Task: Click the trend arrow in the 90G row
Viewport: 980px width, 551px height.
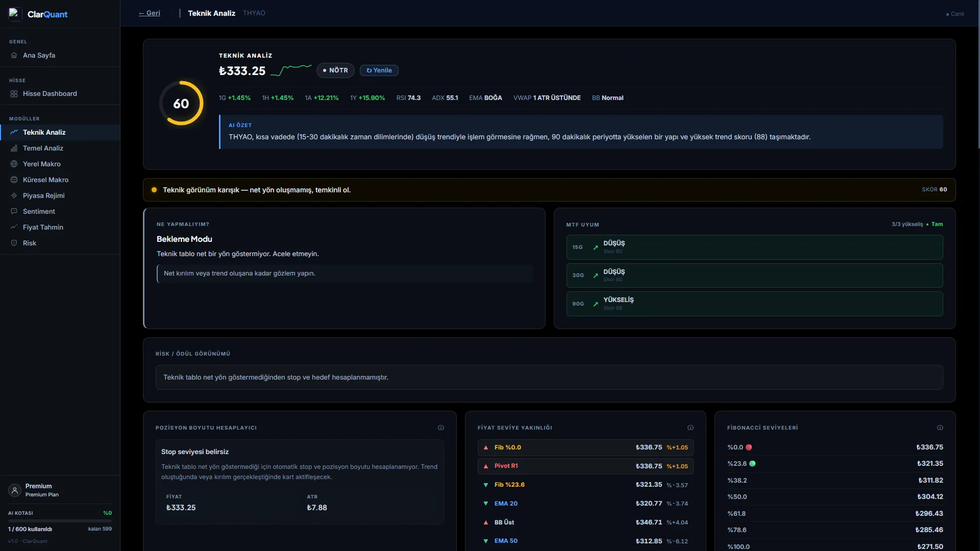Action: (595, 304)
